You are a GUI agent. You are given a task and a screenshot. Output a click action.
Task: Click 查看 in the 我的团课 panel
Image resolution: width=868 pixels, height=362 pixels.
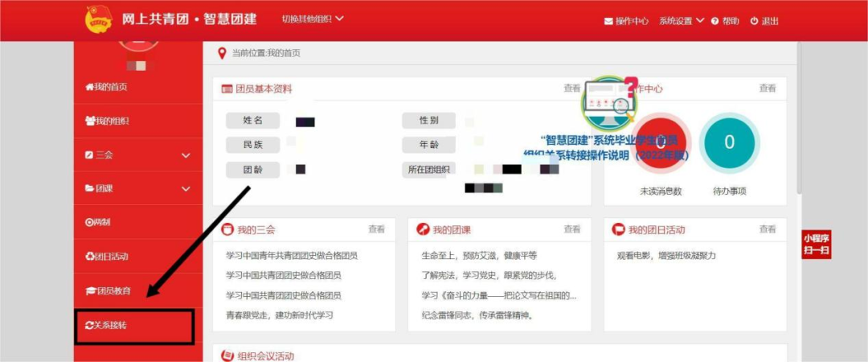[572, 229]
